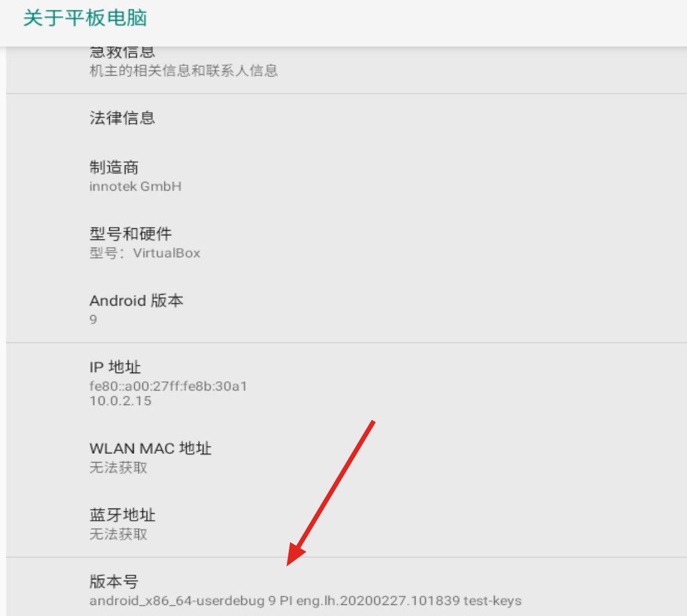Open the 型号和硬件 model and hardware item

click(x=346, y=243)
